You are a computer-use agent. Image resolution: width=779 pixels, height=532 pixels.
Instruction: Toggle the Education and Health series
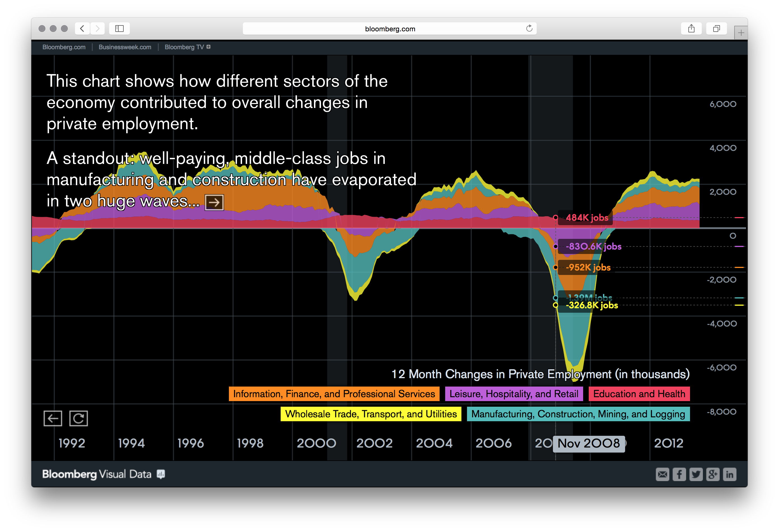pyautogui.click(x=639, y=394)
